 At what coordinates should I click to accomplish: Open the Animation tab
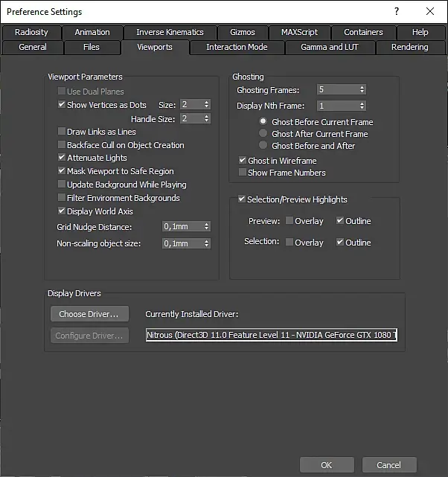[x=92, y=32]
